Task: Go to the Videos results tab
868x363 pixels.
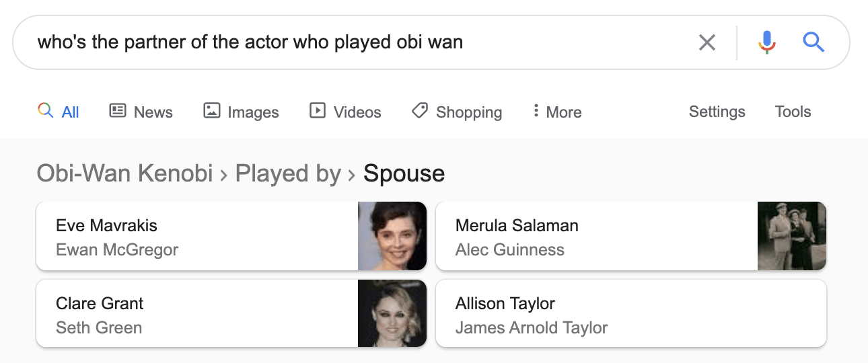Action: 345,112
